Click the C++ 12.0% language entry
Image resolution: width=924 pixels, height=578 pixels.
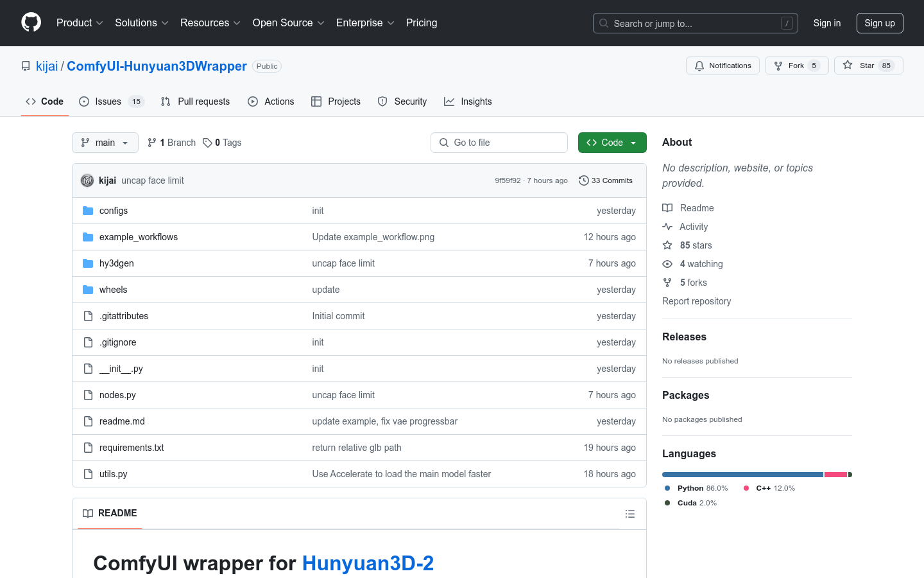tap(769, 488)
